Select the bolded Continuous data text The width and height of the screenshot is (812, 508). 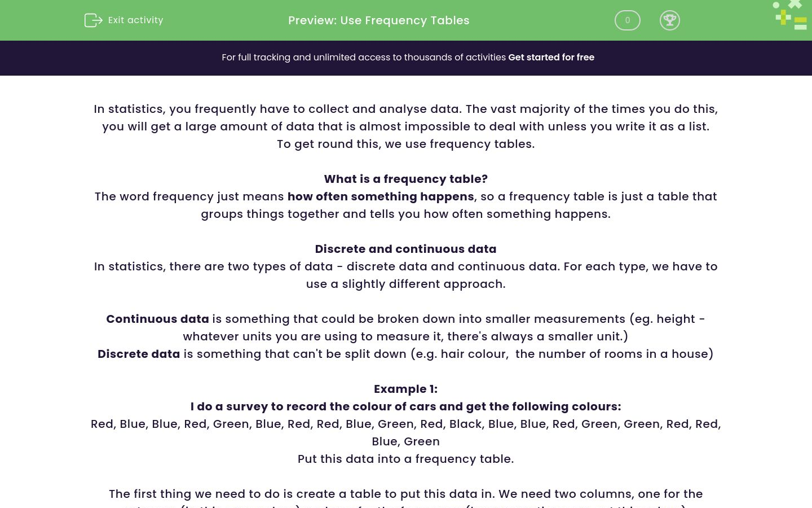(157, 319)
